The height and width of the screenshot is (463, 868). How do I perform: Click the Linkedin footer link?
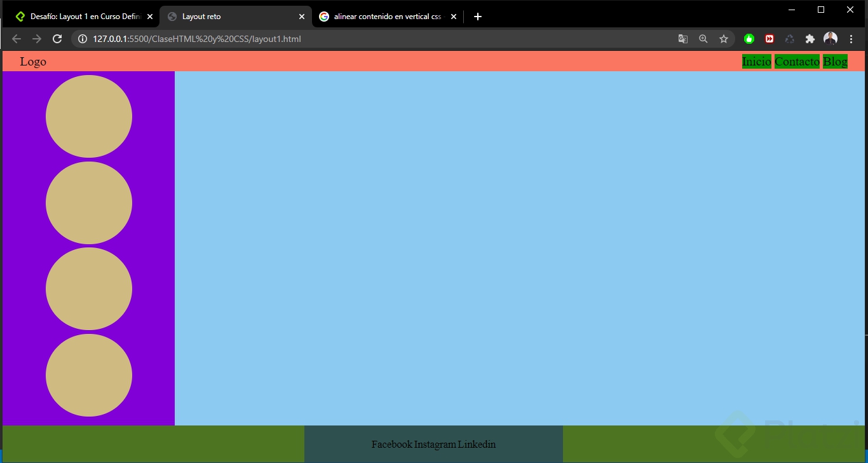pyautogui.click(x=477, y=445)
